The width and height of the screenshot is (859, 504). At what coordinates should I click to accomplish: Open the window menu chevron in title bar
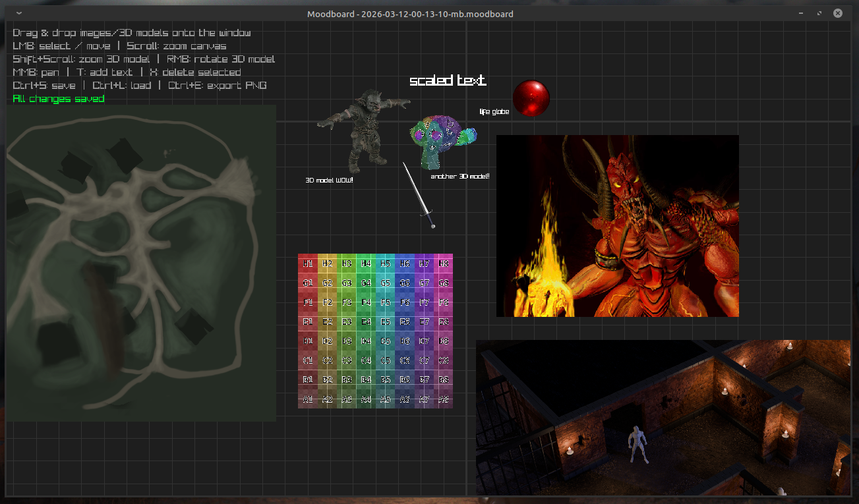pyautogui.click(x=18, y=14)
